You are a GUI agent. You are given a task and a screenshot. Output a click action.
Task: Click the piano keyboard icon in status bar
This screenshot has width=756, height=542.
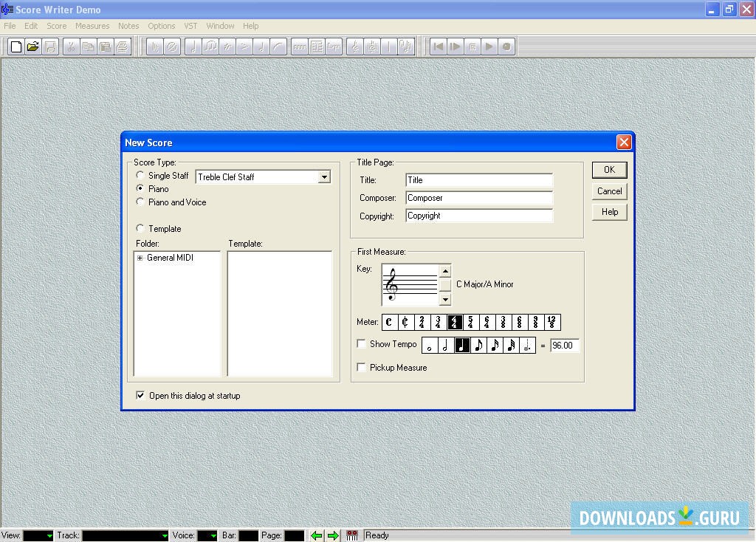coord(352,536)
